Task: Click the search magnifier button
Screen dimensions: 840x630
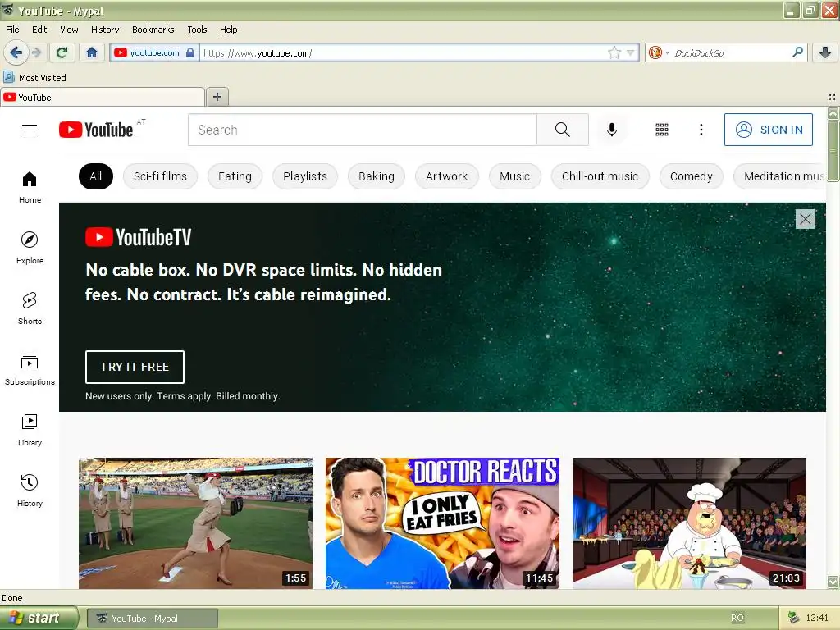Action: (563, 130)
